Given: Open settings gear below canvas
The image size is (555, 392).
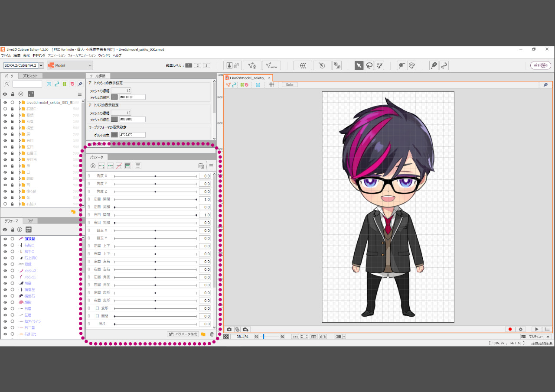Looking at the screenshot, I should click(x=521, y=330).
